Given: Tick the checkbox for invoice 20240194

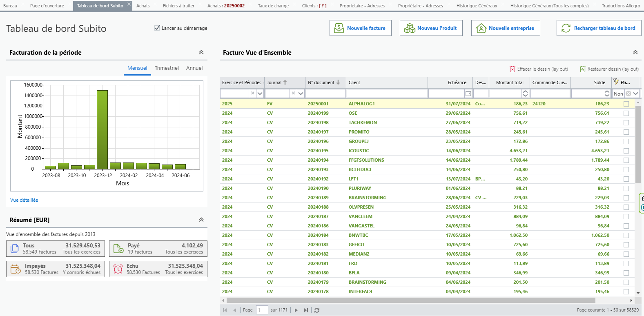Looking at the screenshot, I should 626,160.
